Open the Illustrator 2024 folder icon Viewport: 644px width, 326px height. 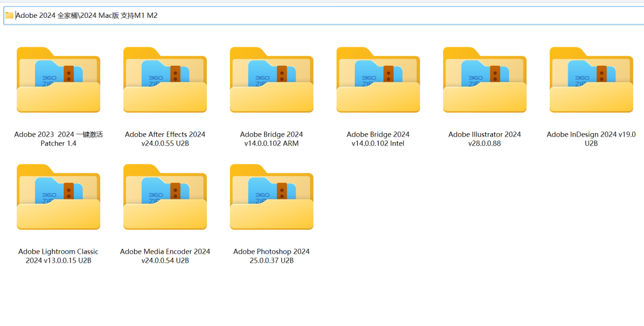click(x=485, y=80)
